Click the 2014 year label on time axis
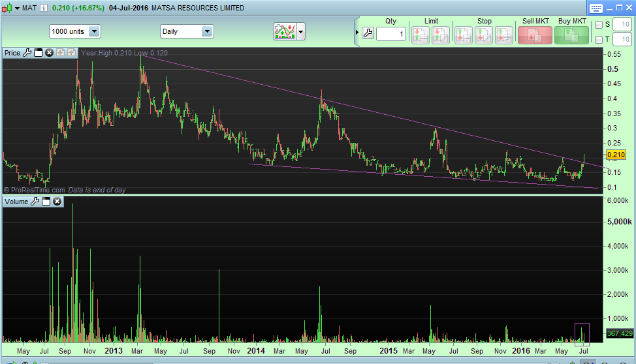 tap(256, 350)
